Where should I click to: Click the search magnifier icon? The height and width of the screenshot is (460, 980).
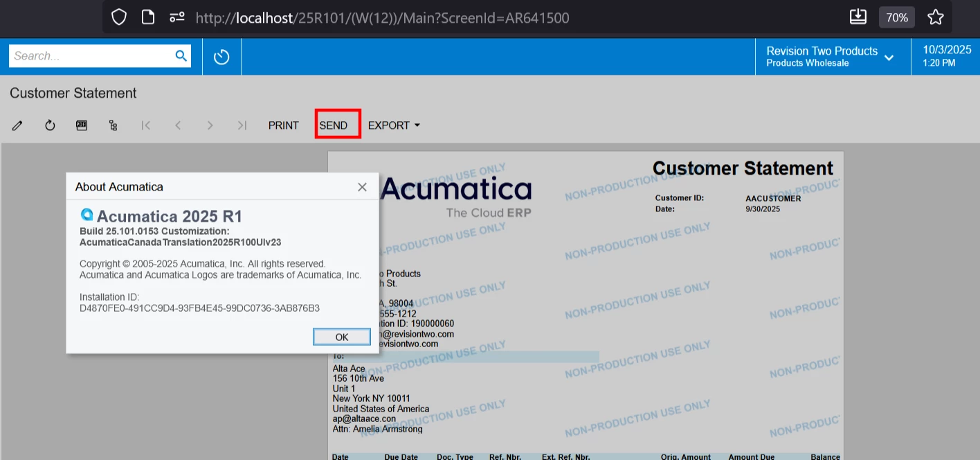[181, 56]
